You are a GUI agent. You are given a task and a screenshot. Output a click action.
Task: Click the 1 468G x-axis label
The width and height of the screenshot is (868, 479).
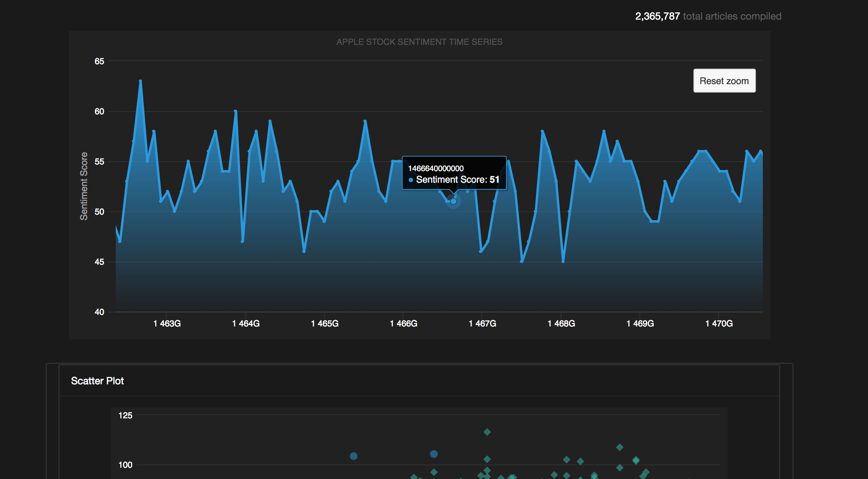(x=561, y=323)
